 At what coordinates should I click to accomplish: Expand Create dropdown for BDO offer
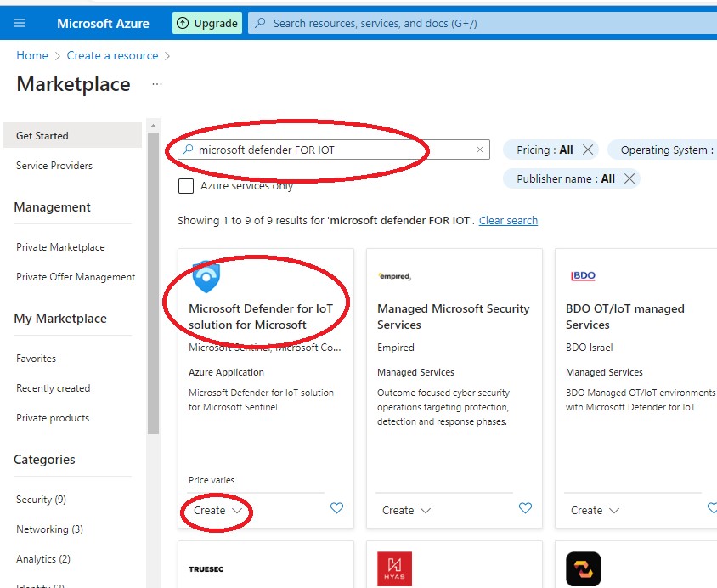coord(595,511)
